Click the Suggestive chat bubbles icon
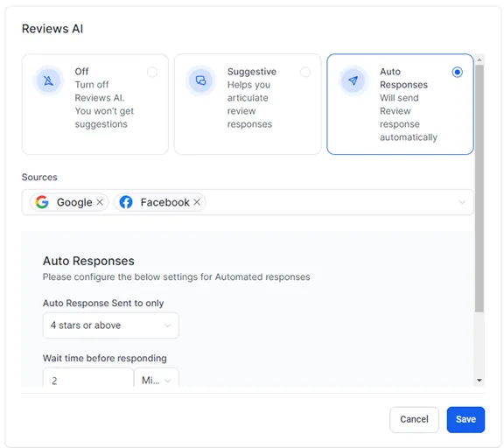Viewport: 504px width, 448px height. point(201,80)
